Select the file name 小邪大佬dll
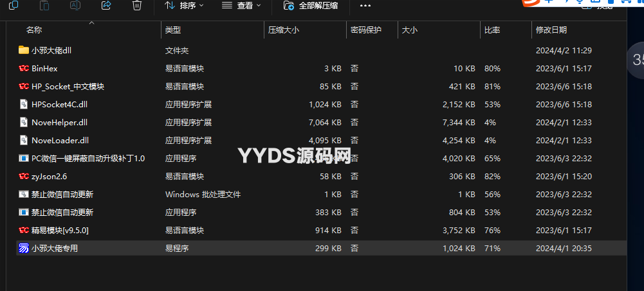Screen dimensions: 644x291 point(51,50)
